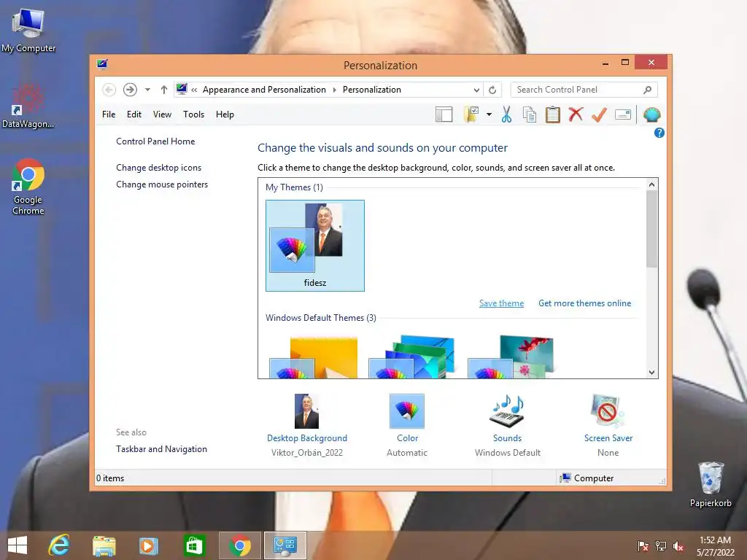This screenshot has width=747, height=560.
Task: Open Desktop Background settings
Action: pos(307,425)
